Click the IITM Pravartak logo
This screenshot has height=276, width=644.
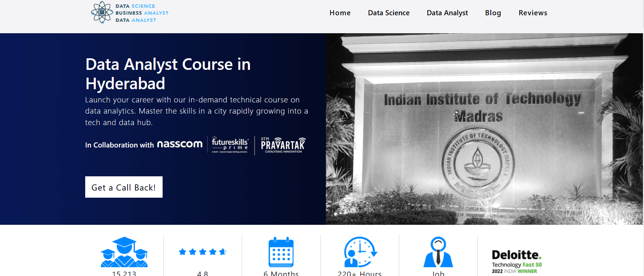click(x=283, y=145)
